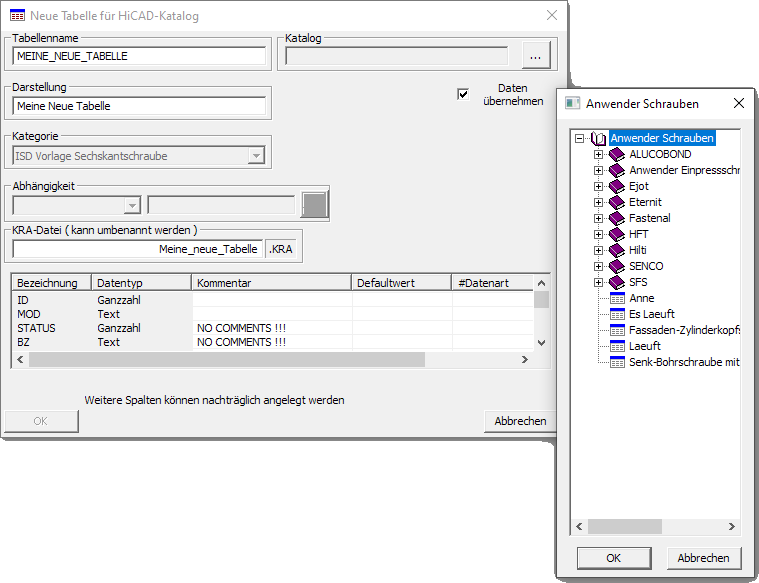This screenshot has width=759, height=583.
Task: Select 'Senk-Bohrschraube mit' tree entry
Action: (684, 362)
